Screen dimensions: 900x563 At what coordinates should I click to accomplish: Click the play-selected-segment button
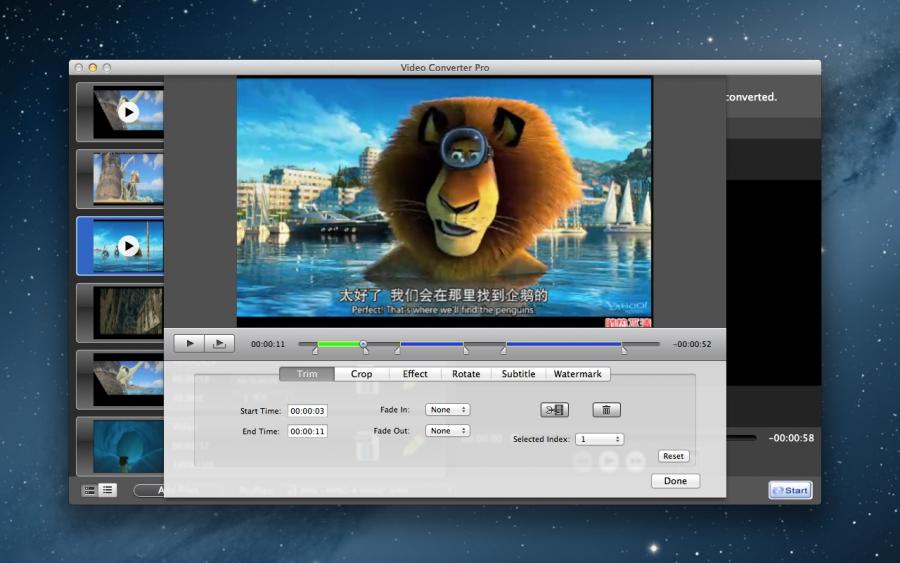pyautogui.click(x=219, y=343)
